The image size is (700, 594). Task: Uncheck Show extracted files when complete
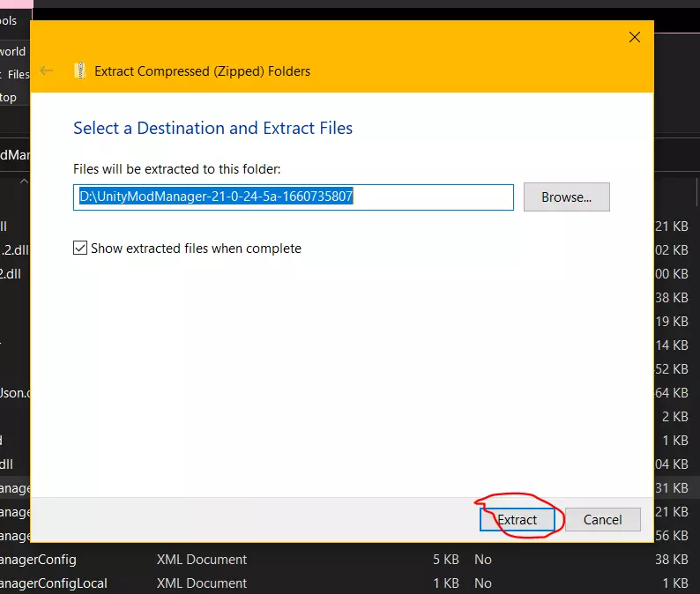[80, 249]
